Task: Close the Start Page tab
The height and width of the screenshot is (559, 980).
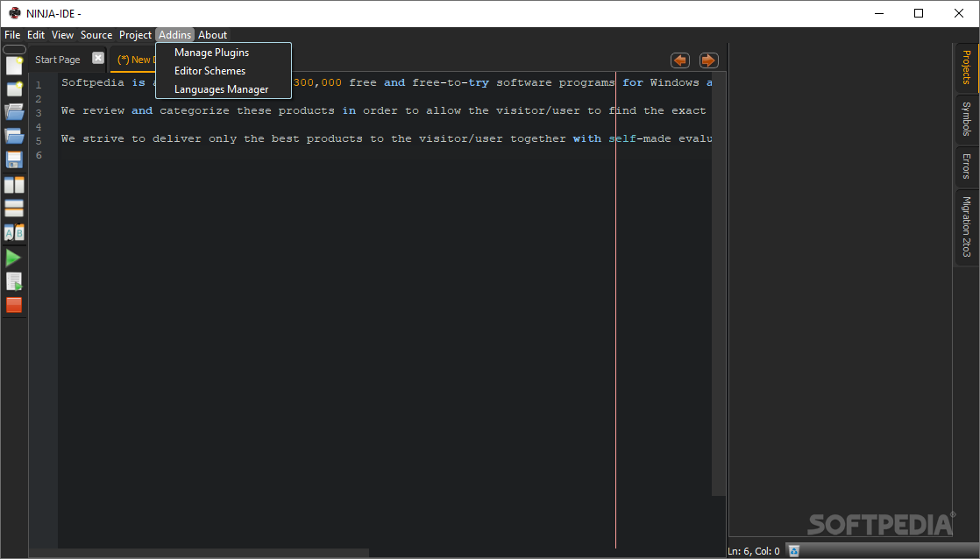Action: (98, 58)
